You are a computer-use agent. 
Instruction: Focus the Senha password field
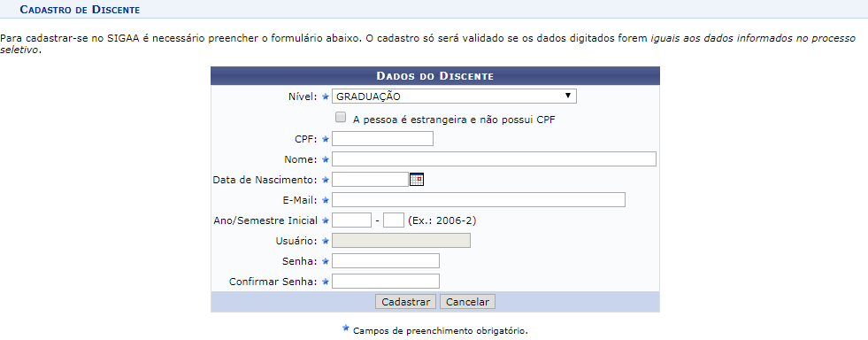pyautogui.click(x=386, y=261)
